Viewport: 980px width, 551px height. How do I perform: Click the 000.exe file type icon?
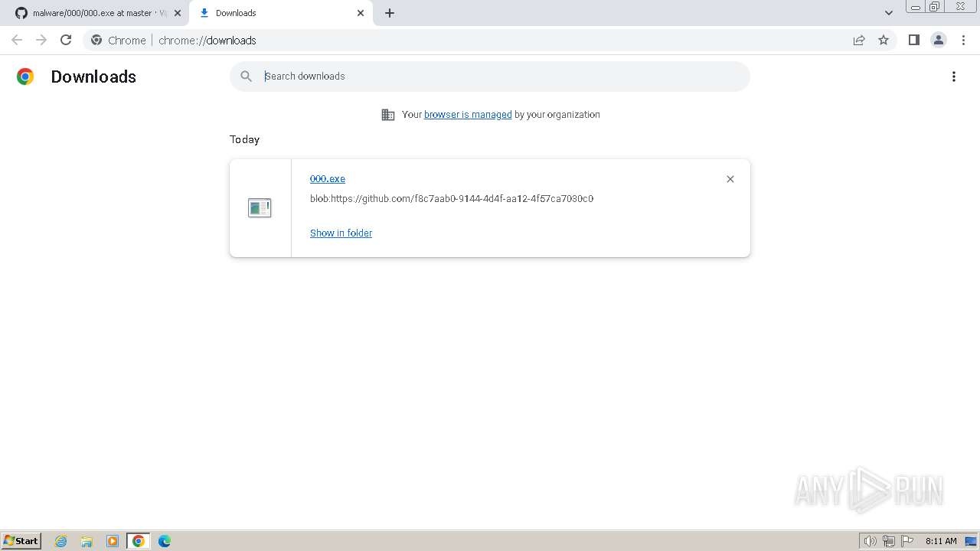coord(260,207)
